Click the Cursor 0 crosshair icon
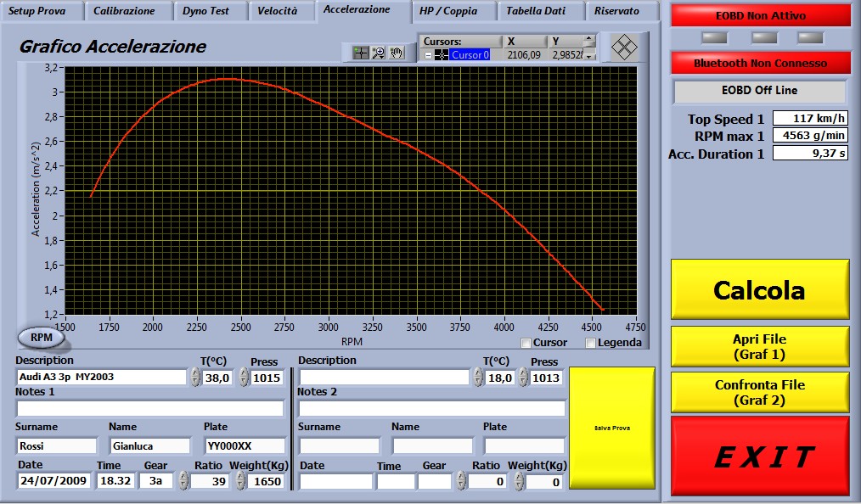This screenshot has height=504, width=861. [x=442, y=55]
